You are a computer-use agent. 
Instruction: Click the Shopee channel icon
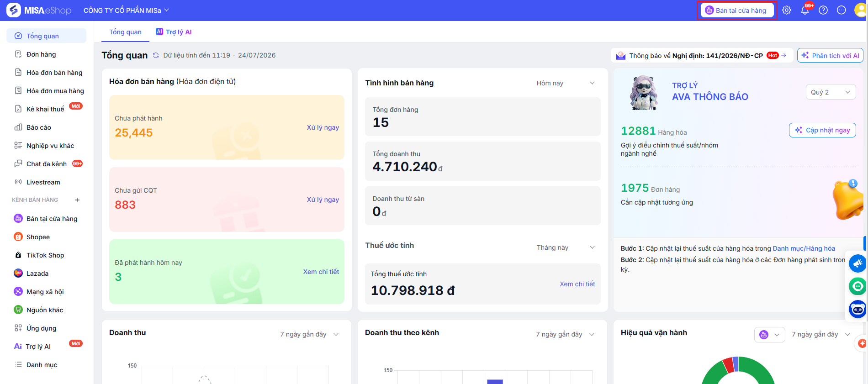[x=18, y=237]
